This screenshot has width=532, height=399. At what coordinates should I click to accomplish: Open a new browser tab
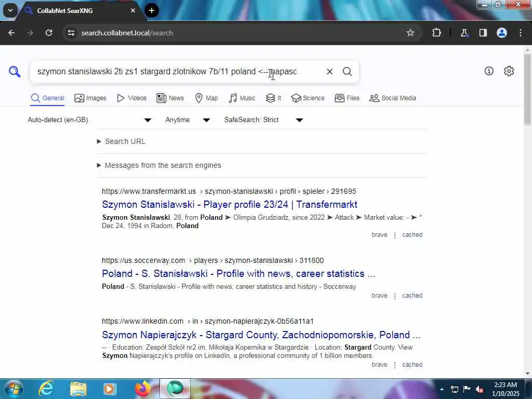coord(152,10)
